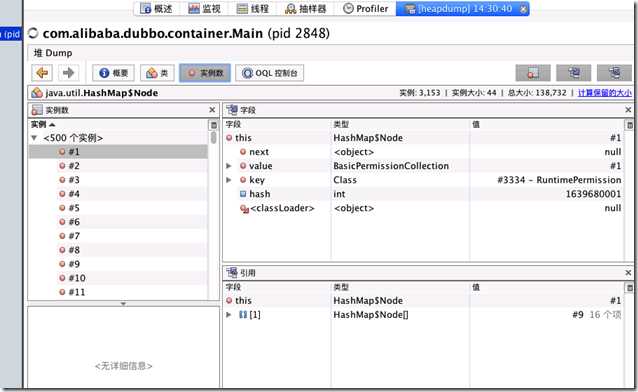
Task: Click the column chooser icon in 字段 table
Action: point(629,125)
